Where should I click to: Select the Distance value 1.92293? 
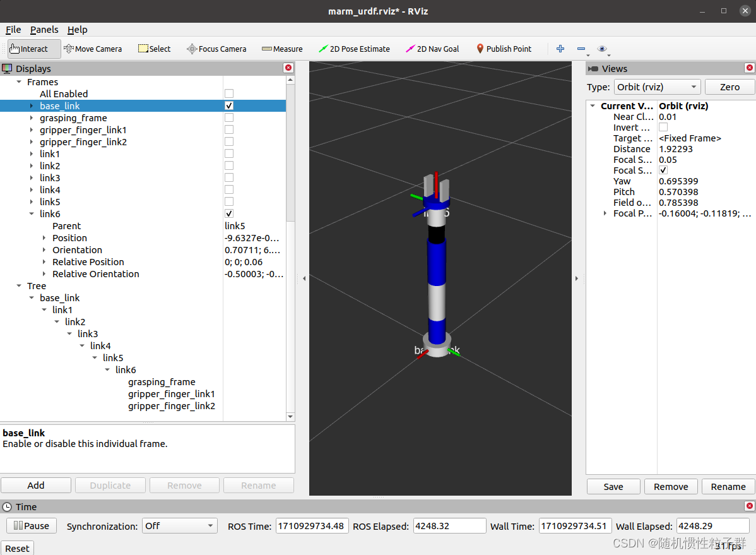pyautogui.click(x=675, y=149)
